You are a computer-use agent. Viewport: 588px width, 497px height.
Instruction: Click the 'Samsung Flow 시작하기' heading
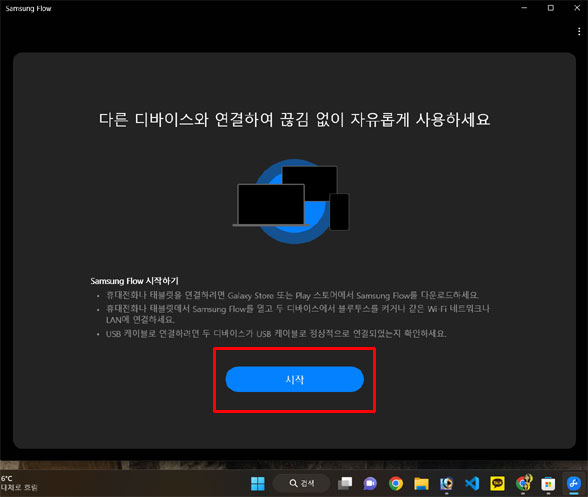coord(134,281)
